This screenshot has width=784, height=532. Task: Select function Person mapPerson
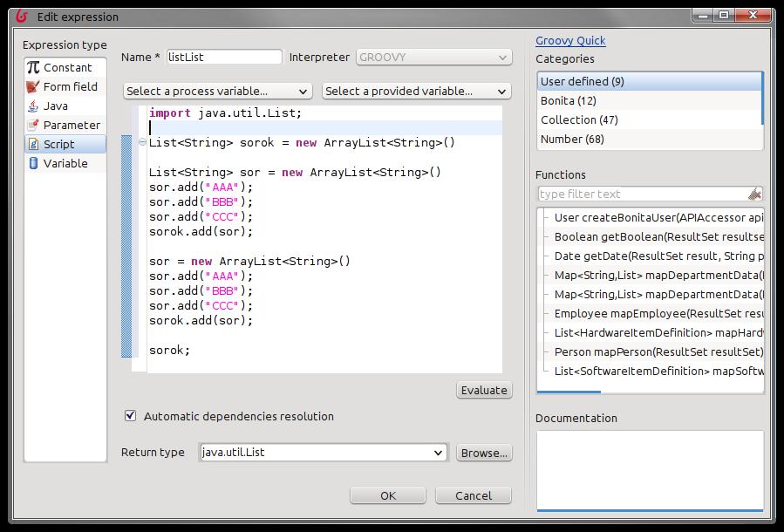pyautogui.click(x=658, y=352)
